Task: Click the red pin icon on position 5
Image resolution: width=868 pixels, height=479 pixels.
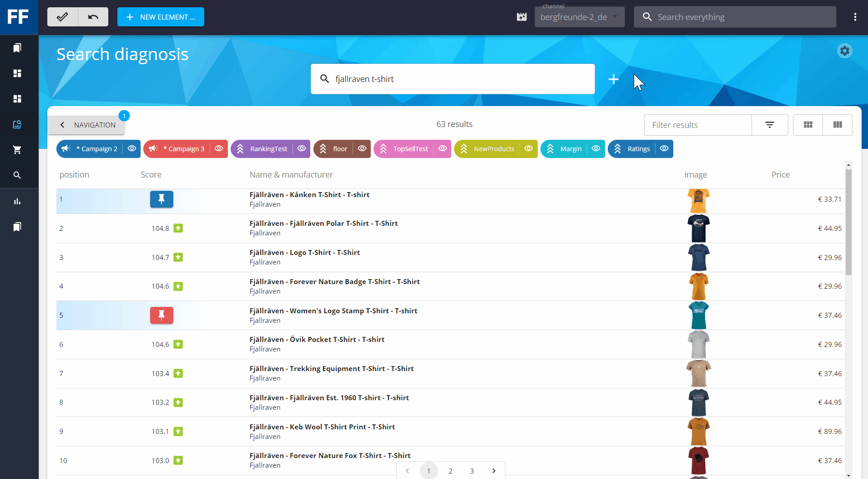Action: point(161,315)
